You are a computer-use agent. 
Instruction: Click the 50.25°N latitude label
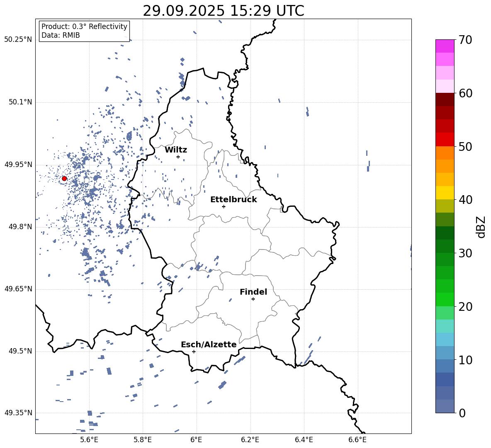click(x=18, y=40)
